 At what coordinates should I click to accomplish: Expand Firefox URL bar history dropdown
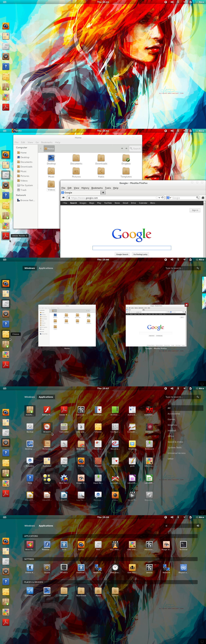(x=159, y=198)
